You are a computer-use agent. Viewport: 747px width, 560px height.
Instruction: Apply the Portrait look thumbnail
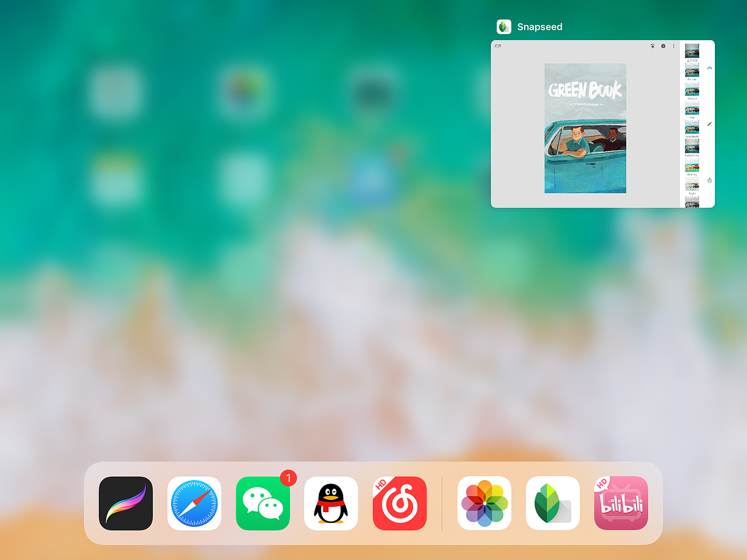click(x=692, y=69)
